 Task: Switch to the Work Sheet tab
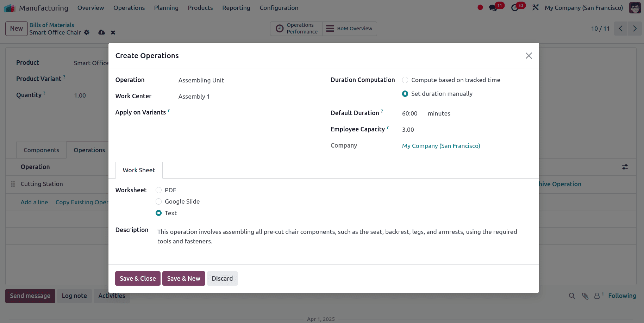click(x=139, y=170)
